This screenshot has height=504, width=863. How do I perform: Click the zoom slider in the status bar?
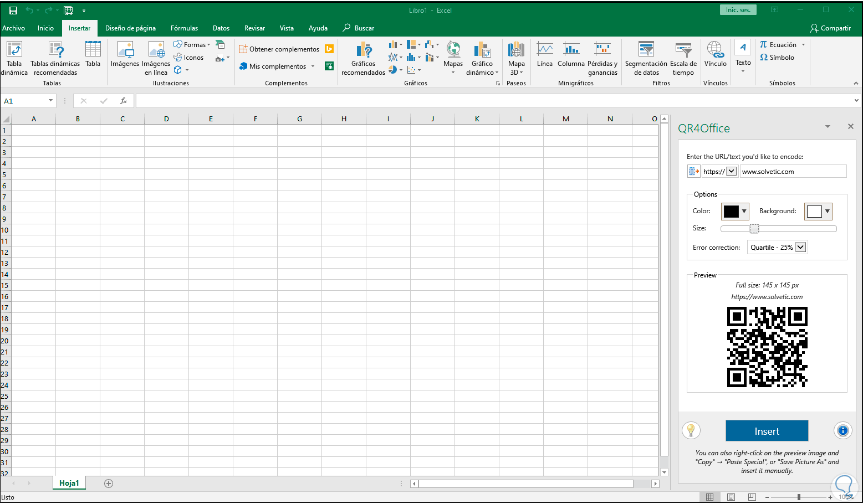click(799, 497)
